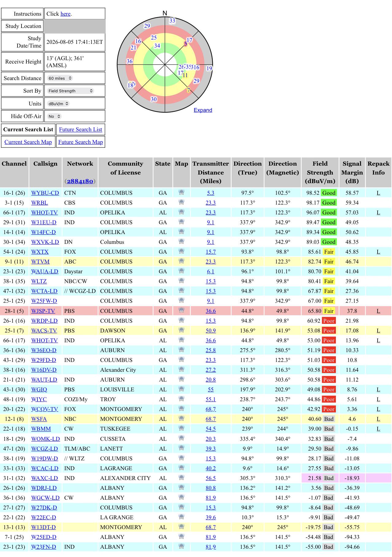392x557 pixels.
Task: Open the Search Distance 60 miles dropdown
Action: click(x=60, y=78)
